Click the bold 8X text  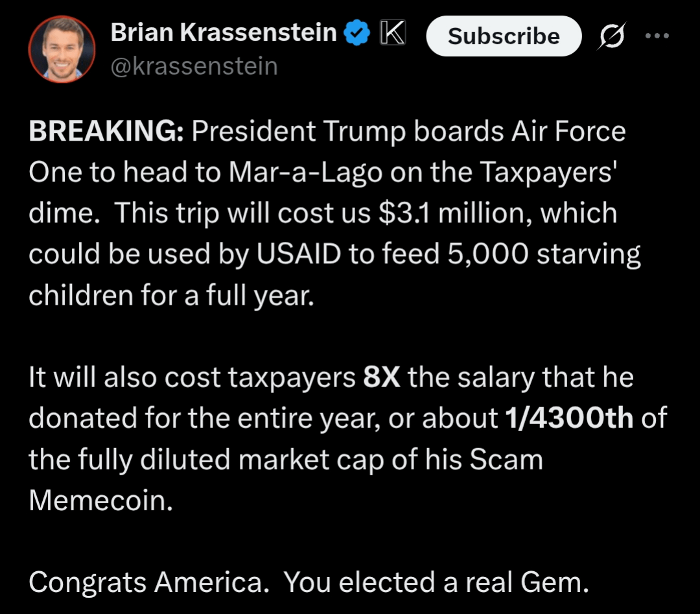tap(382, 377)
